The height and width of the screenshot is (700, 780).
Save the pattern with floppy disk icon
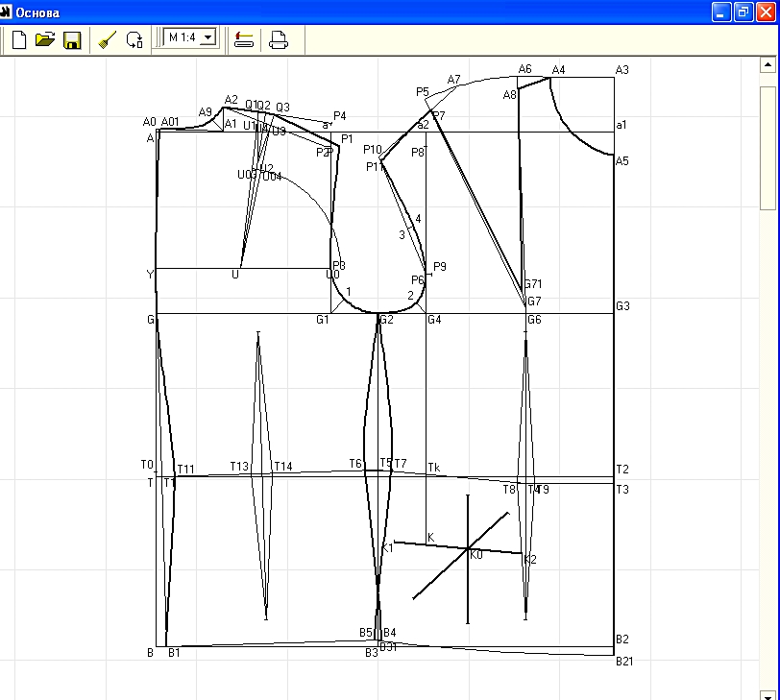(x=72, y=40)
